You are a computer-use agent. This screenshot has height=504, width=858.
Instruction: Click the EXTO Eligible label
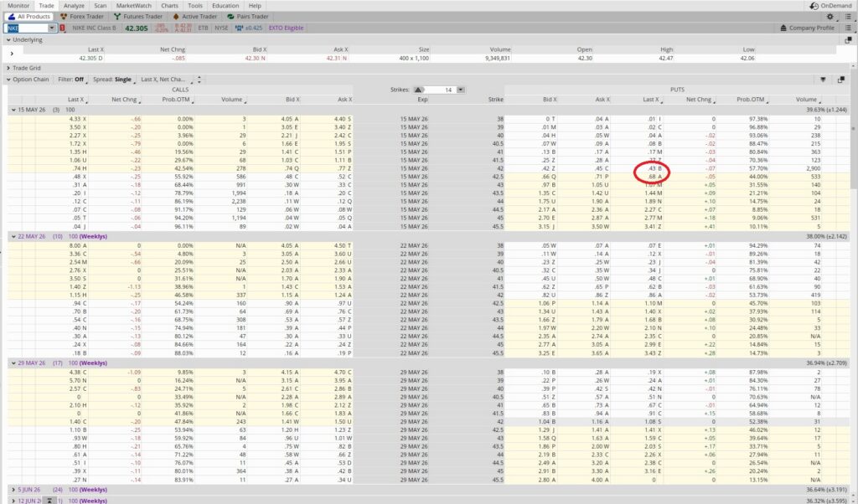pyautogui.click(x=286, y=28)
